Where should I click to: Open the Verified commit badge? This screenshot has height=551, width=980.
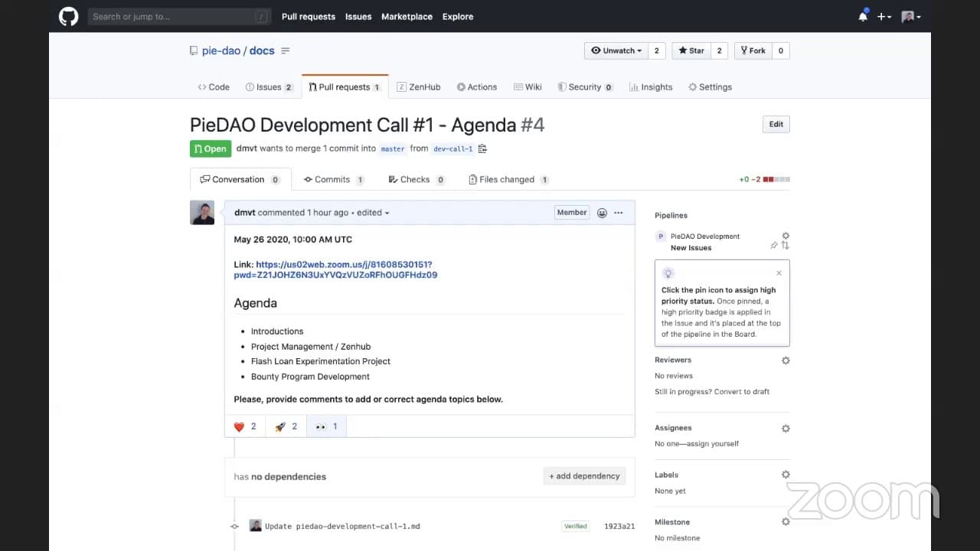click(x=576, y=527)
